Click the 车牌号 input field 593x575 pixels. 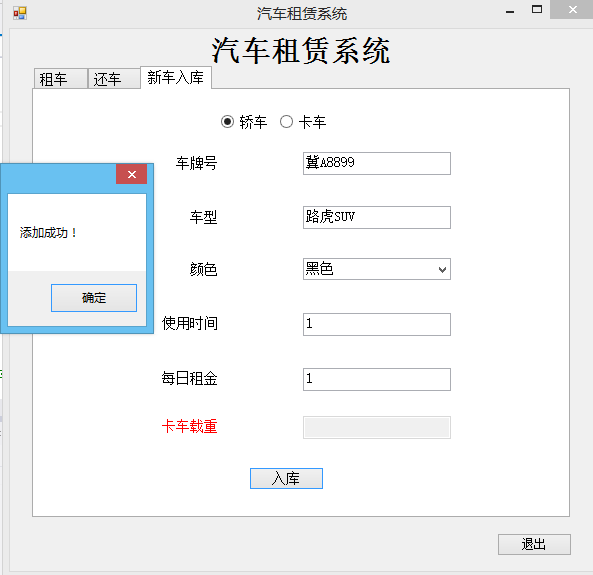point(377,163)
